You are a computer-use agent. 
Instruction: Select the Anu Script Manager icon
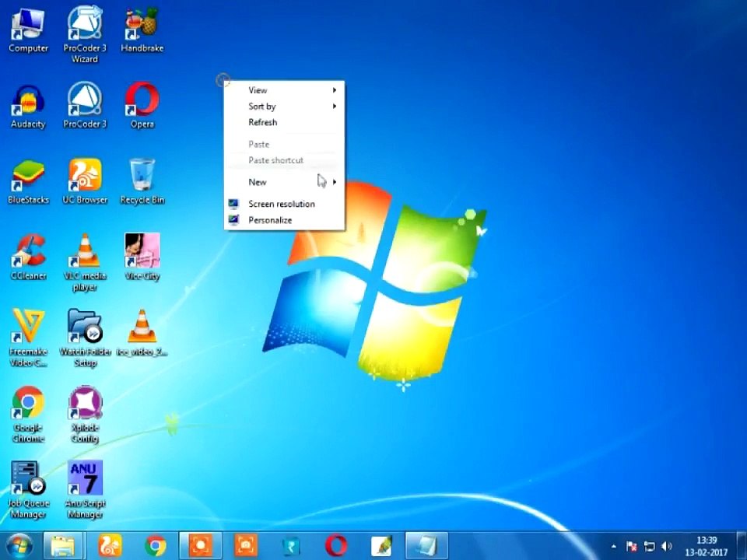tap(85, 489)
